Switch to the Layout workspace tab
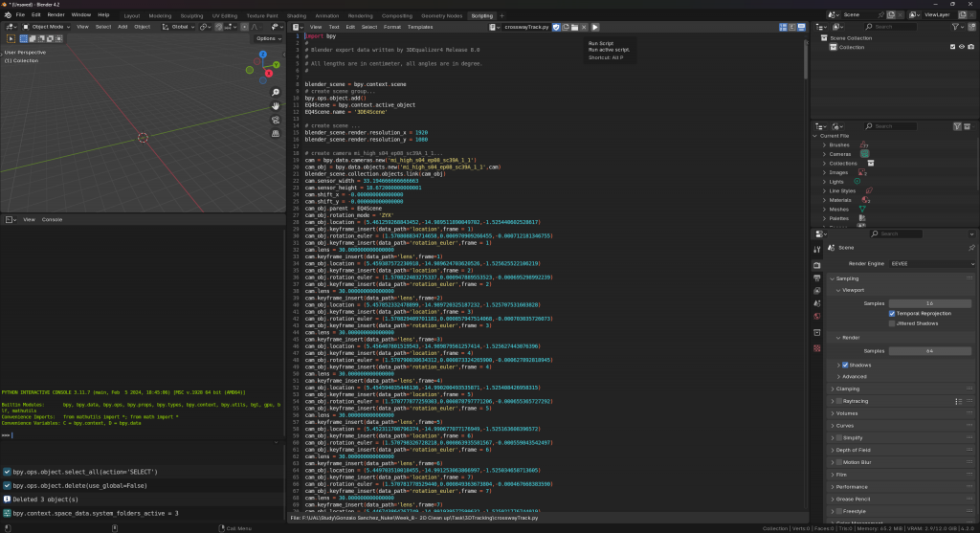This screenshot has width=980, height=533. (x=132, y=15)
